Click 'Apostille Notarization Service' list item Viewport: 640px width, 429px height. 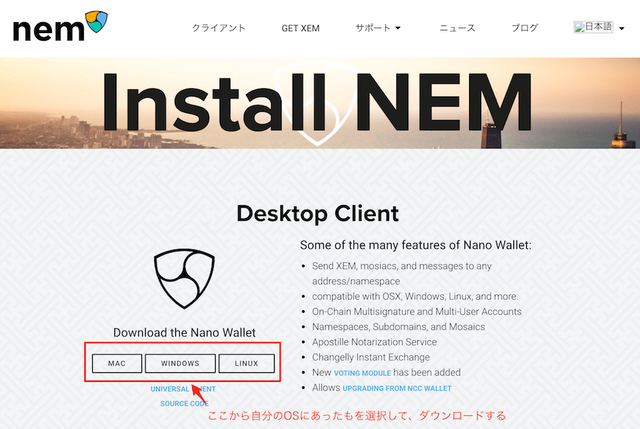tap(374, 342)
